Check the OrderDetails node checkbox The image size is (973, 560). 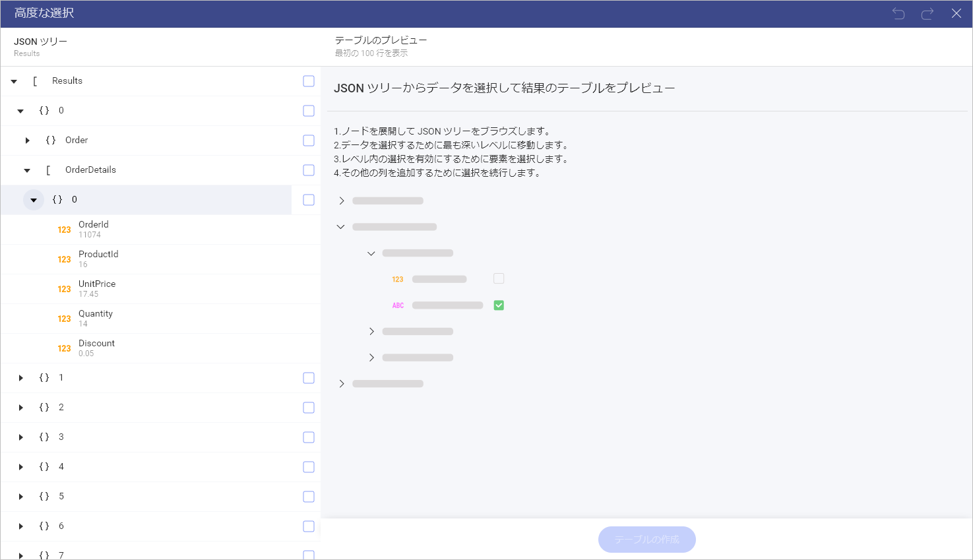point(309,170)
